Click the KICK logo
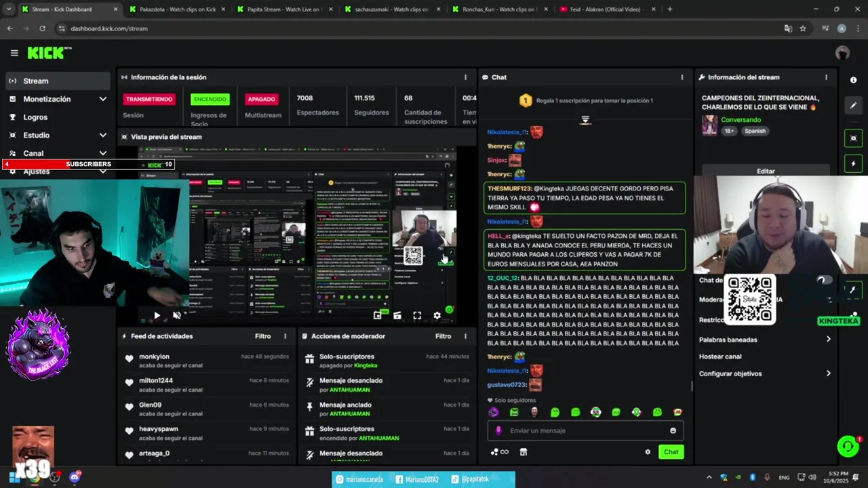 (47, 52)
